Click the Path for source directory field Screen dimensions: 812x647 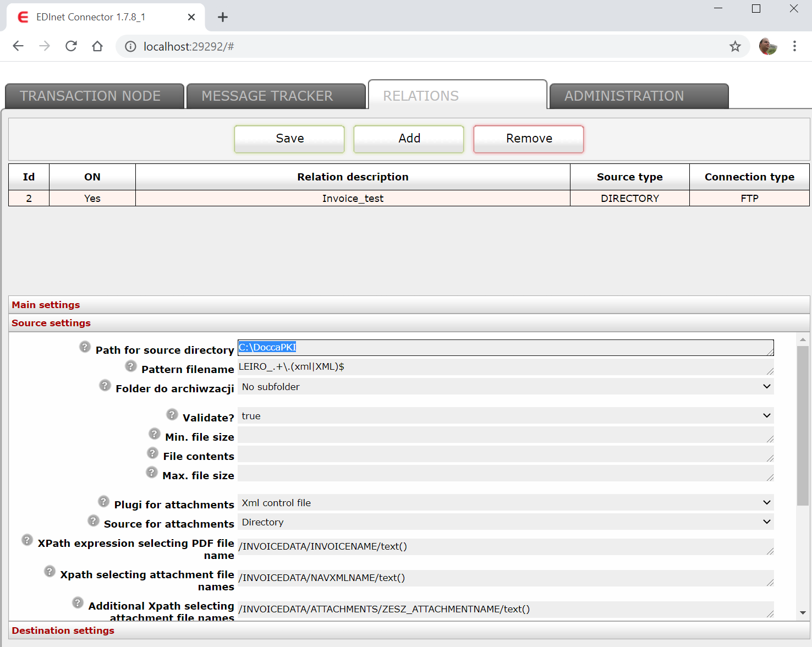[x=506, y=348]
